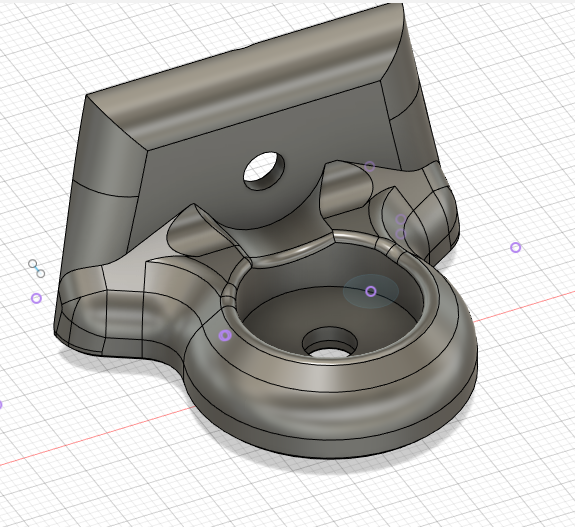The image size is (575, 527).
Task: Click the pair of linked gray circles left of the model
Action: [x=37, y=269]
